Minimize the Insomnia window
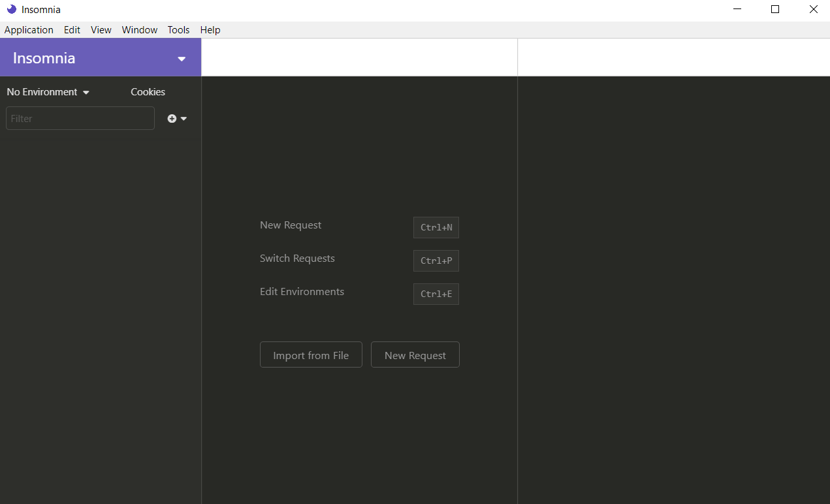 (x=737, y=10)
